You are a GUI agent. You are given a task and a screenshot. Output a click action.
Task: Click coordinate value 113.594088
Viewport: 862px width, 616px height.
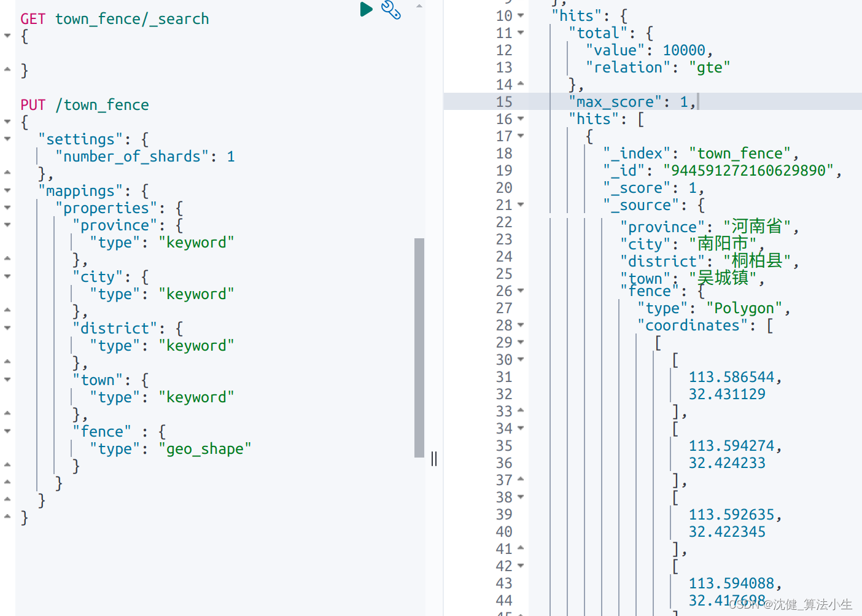click(731, 583)
